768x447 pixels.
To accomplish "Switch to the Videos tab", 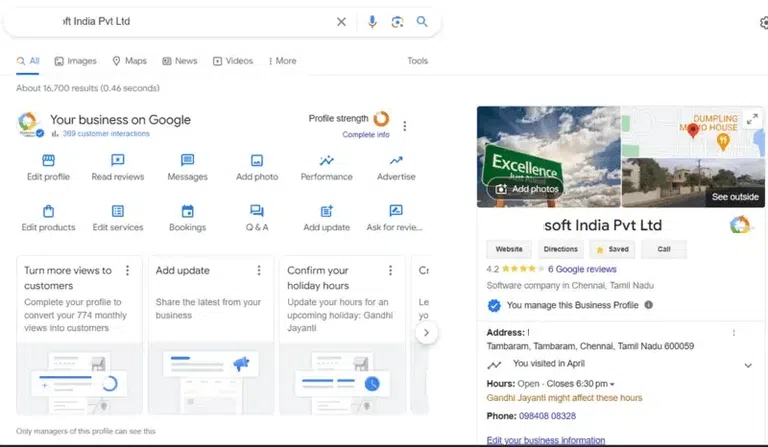I will click(233, 61).
